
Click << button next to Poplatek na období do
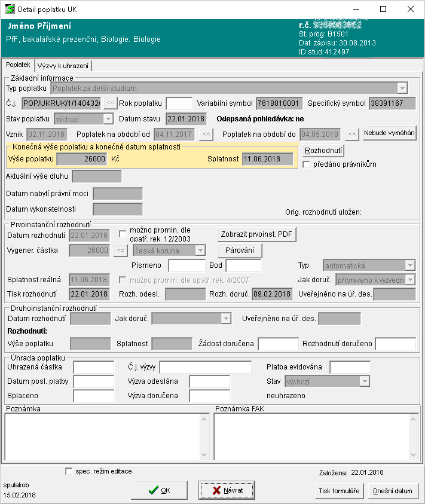[353, 134]
